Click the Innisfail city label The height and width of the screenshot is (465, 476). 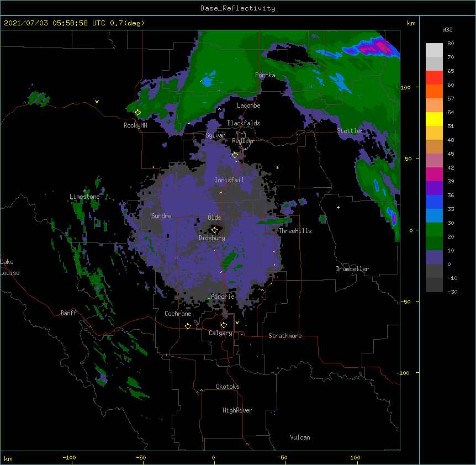pos(229,180)
